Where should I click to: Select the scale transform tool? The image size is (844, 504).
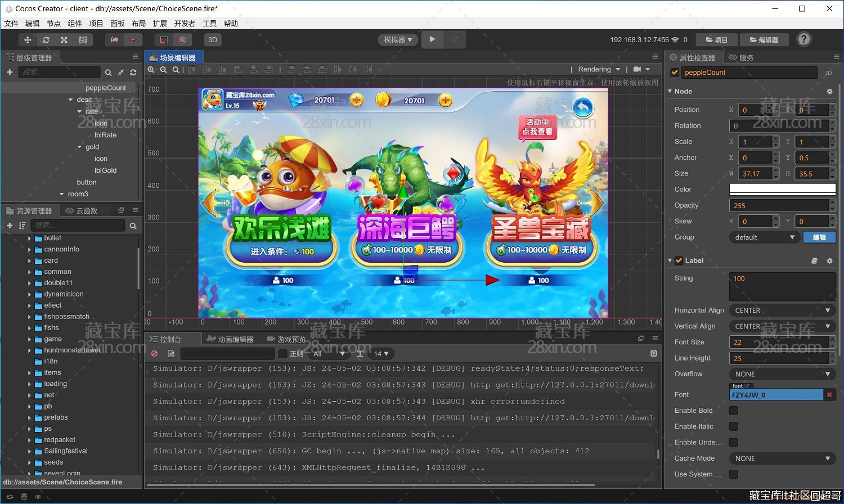64,40
